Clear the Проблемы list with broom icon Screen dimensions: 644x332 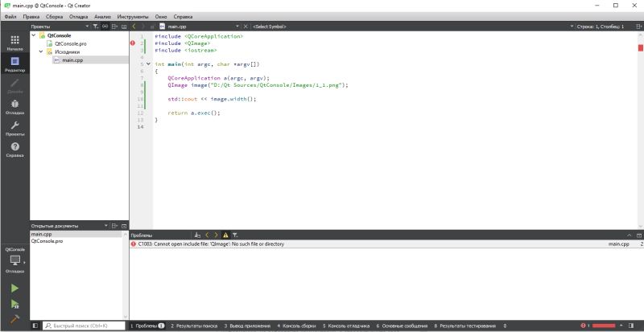coord(197,236)
